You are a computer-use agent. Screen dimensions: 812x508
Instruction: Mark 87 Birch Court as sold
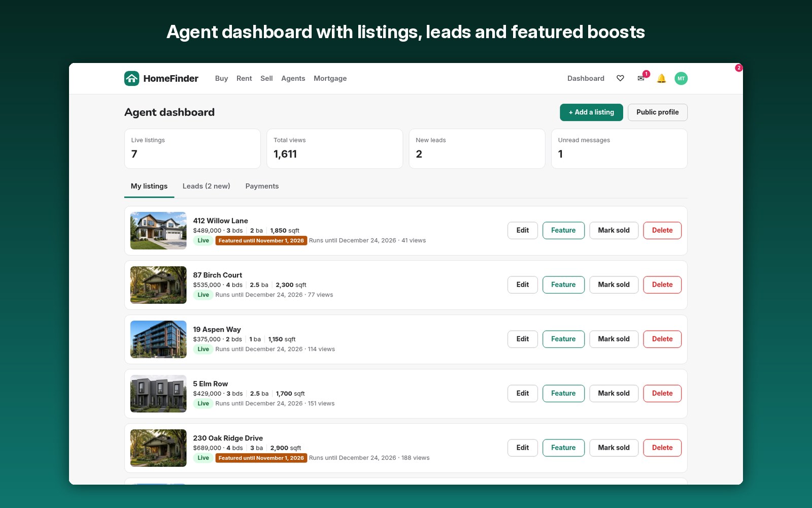coord(614,284)
